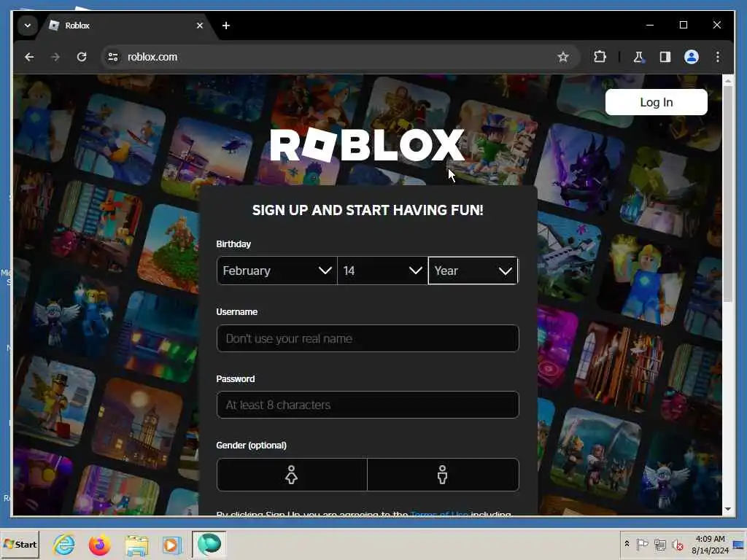Click the browser forward arrow
The width and height of the screenshot is (747, 560).
pyautogui.click(x=55, y=57)
